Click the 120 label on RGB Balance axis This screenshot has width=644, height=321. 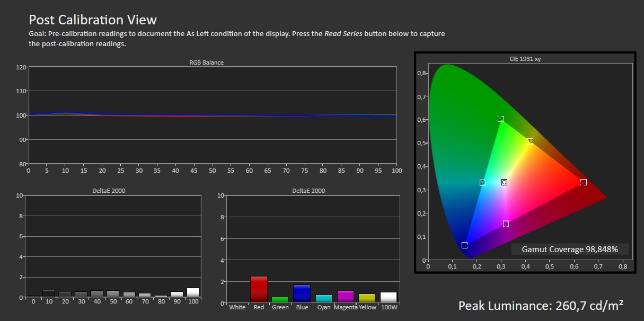pos(21,67)
